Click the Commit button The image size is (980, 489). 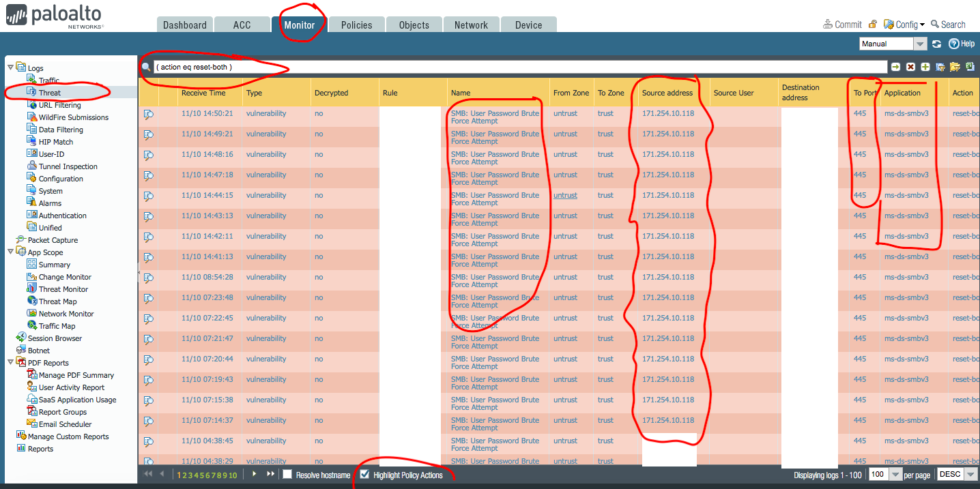843,25
